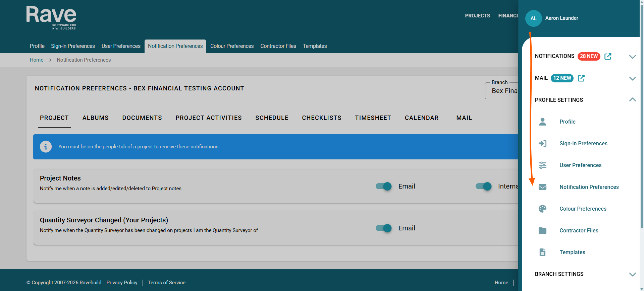Click the Profile person icon
Screen dimensions: 644x291
(x=542, y=122)
